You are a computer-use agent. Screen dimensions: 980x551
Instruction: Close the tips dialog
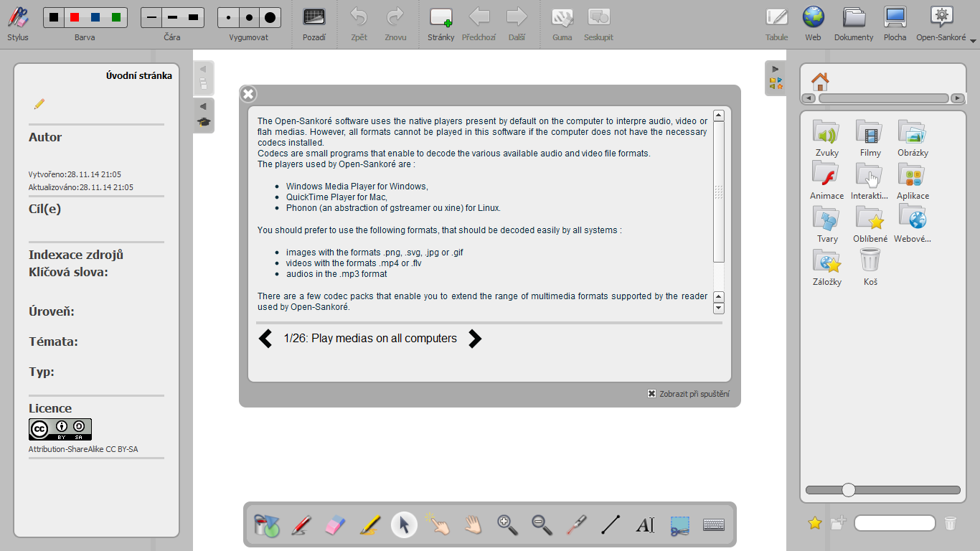(x=248, y=94)
